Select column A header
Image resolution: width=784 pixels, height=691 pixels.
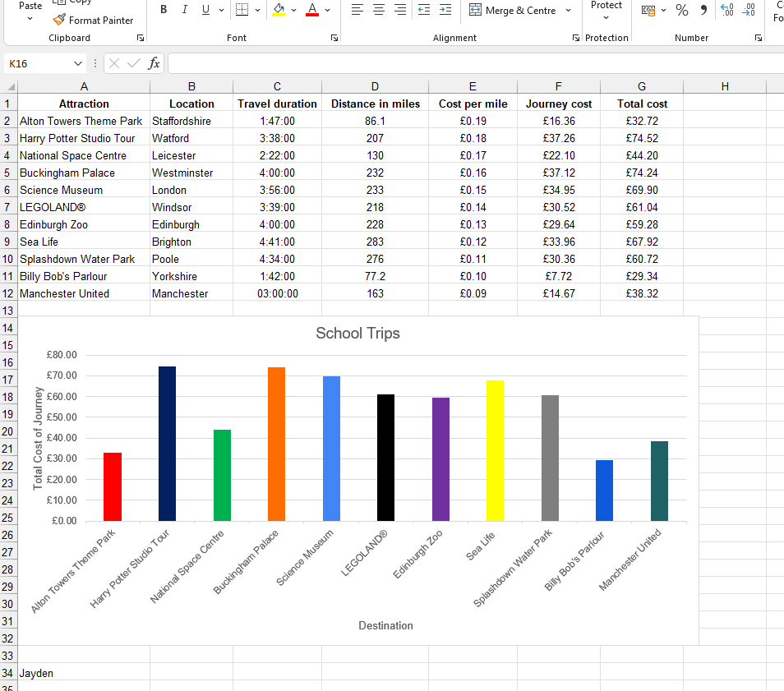pos(84,87)
